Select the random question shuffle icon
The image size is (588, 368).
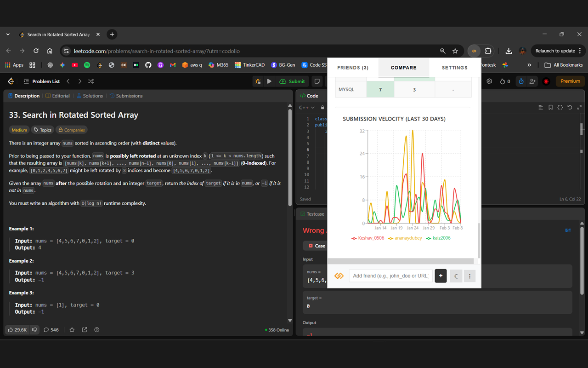coord(91,81)
